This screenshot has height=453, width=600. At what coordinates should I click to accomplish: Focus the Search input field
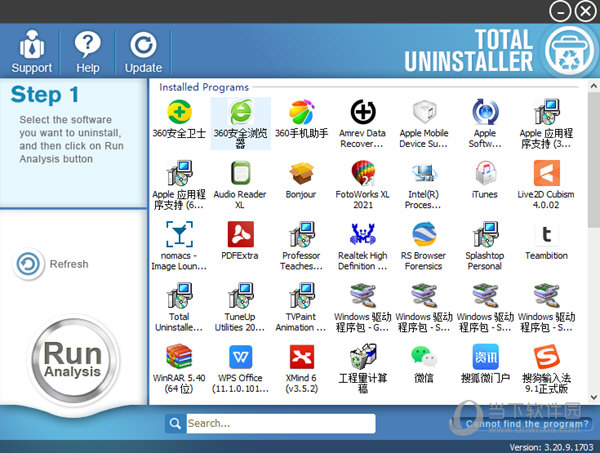[281, 424]
